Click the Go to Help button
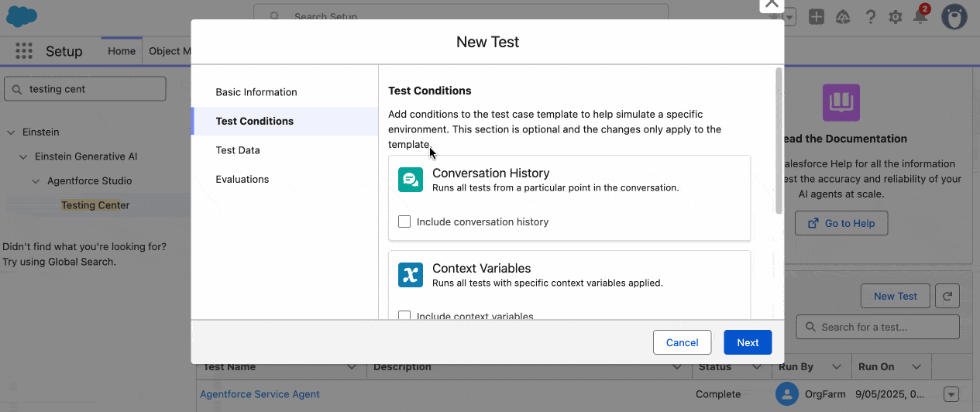 point(841,223)
